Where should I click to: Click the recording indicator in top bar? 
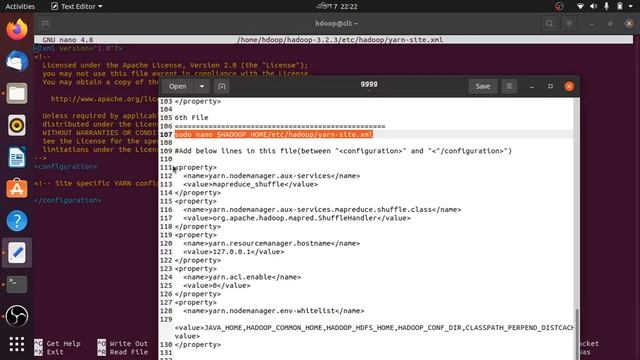(x=559, y=6)
